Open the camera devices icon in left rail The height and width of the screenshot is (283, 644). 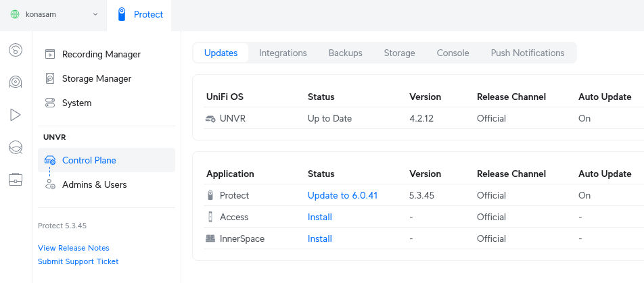16,82
